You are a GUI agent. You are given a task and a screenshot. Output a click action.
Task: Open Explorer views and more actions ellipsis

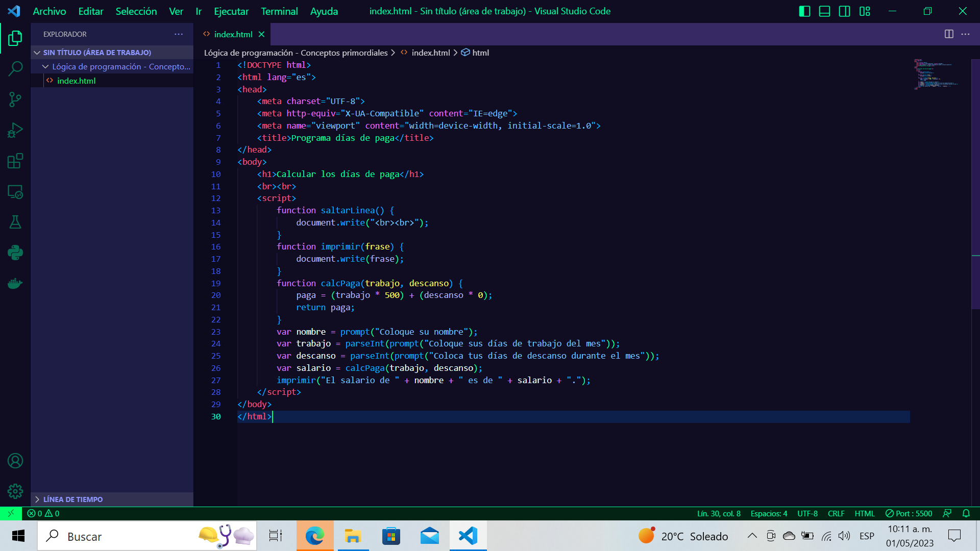click(x=179, y=34)
